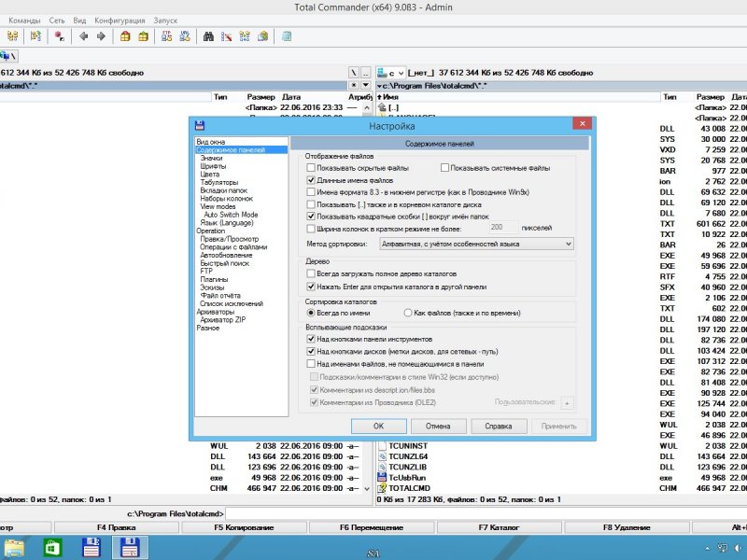
Task: Click 'F7 Каталог' function button
Action: [499, 527]
